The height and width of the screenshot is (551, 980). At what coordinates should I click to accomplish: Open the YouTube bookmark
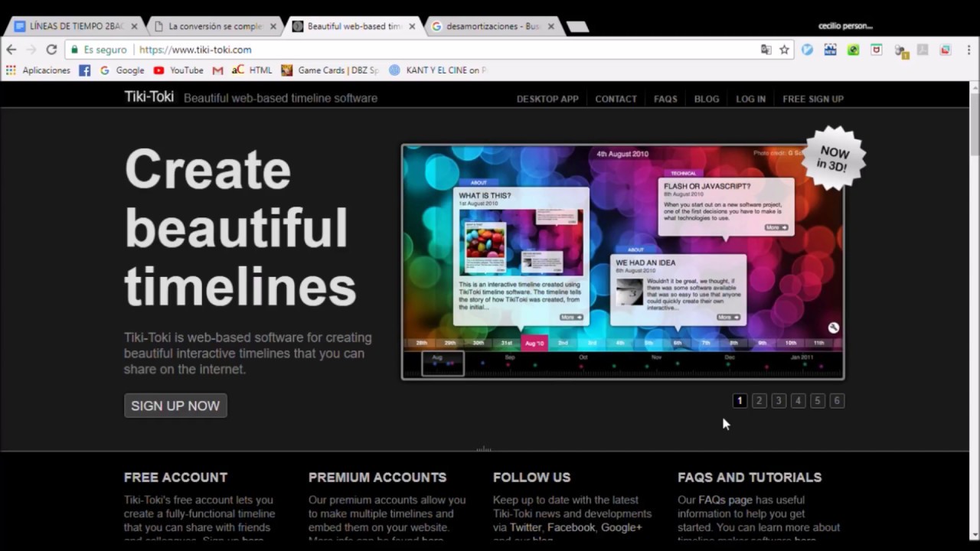(178, 70)
